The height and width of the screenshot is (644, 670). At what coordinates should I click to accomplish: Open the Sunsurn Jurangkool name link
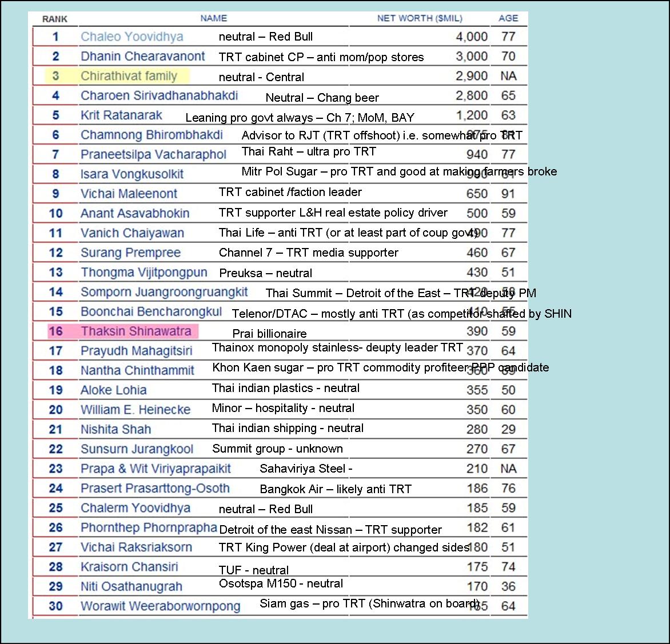pos(137,449)
